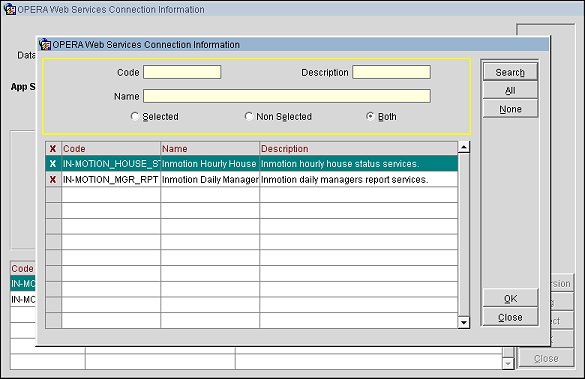Image resolution: width=585 pixels, height=379 pixels.
Task: Click the All button to select all
Action: [x=510, y=90]
